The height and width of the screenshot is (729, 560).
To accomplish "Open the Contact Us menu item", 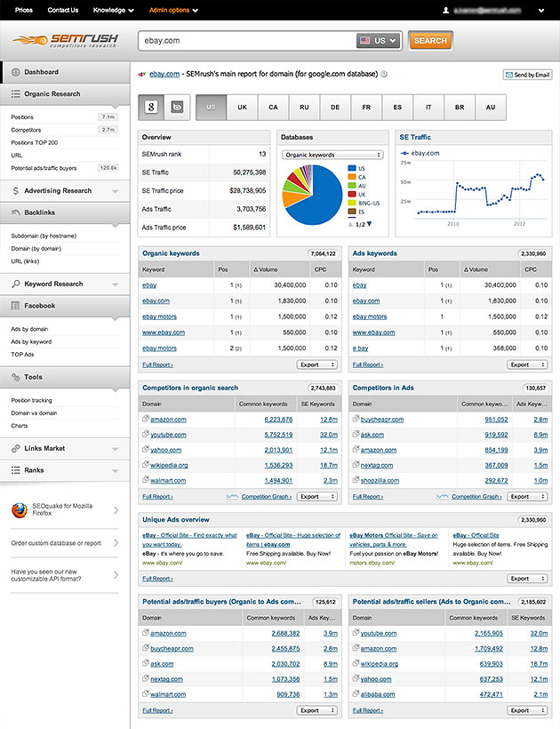I will pos(63,11).
